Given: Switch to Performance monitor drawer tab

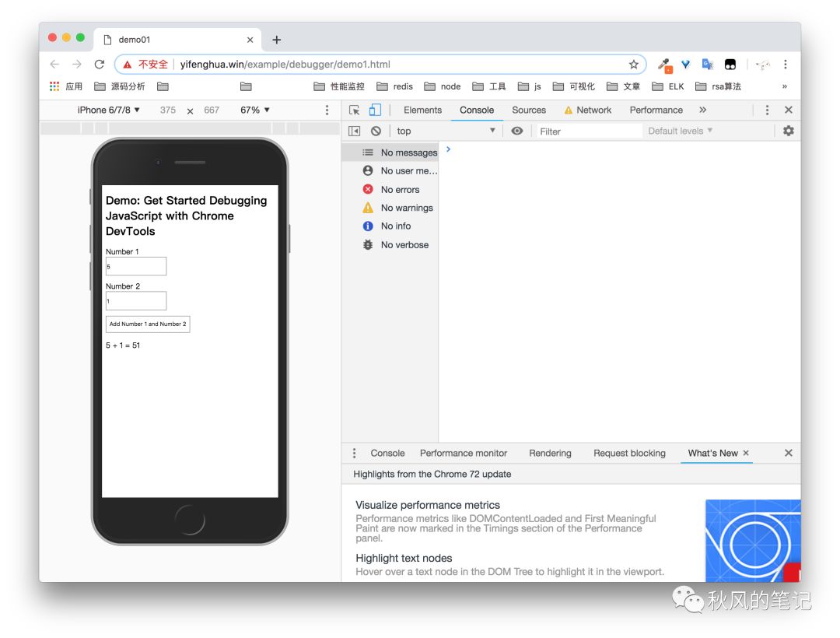Looking at the screenshot, I should pyautogui.click(x=464, y=453).
